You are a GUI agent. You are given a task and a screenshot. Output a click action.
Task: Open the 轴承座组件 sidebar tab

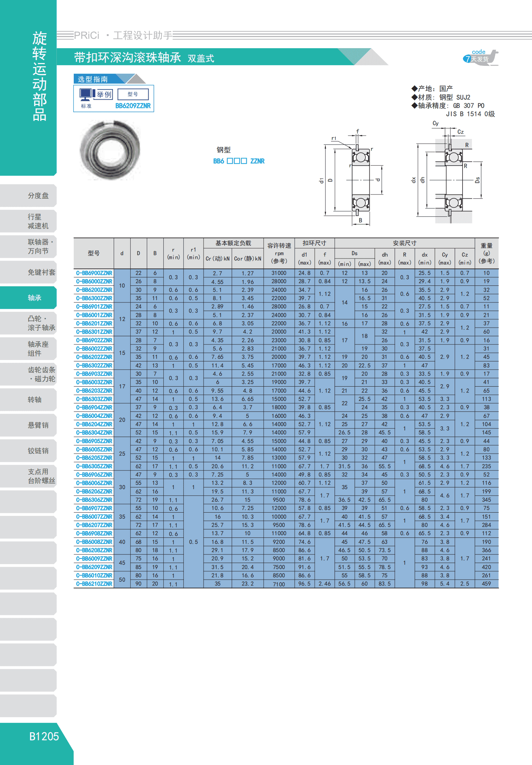28,348
